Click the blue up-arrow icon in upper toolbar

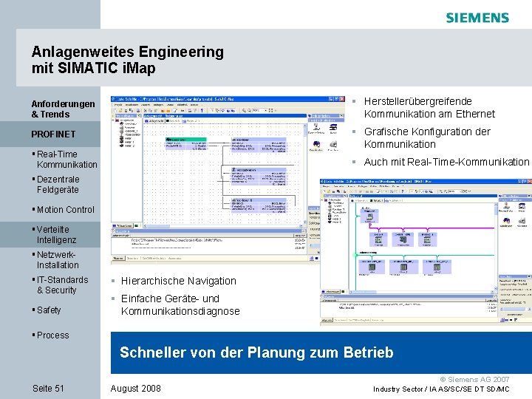coord(202,110)
